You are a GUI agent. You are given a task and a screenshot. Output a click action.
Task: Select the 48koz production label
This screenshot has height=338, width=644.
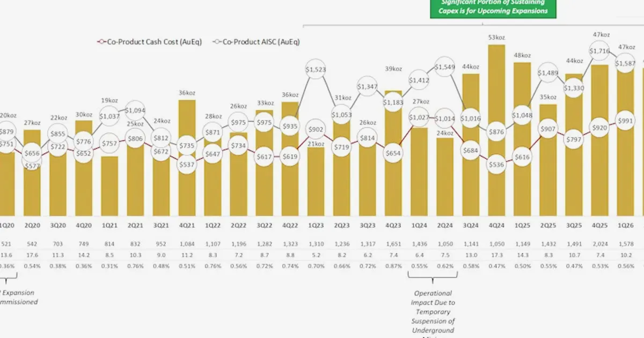click(x=522, y=55)
